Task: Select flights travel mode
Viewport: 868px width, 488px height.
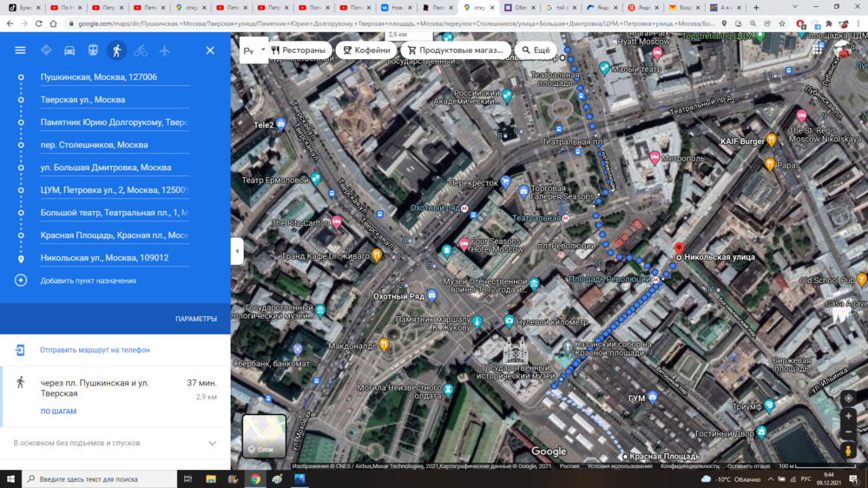Action: click(164, 50)
